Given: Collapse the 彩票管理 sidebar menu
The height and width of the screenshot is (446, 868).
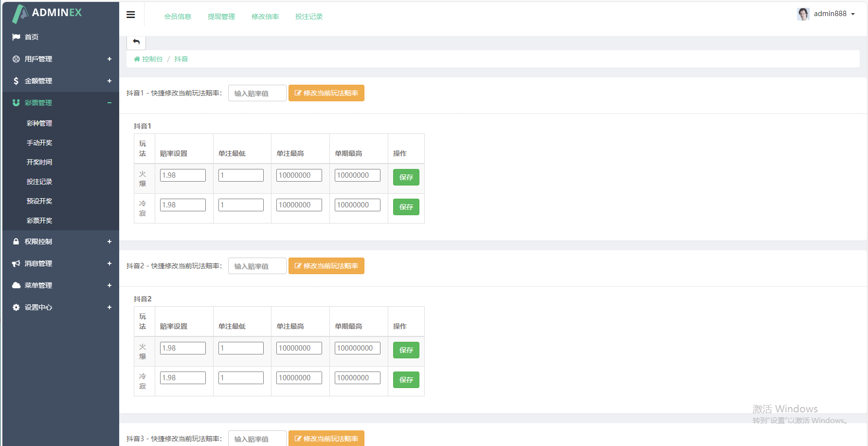Looking at the screenshot, I should click(109, 103).
